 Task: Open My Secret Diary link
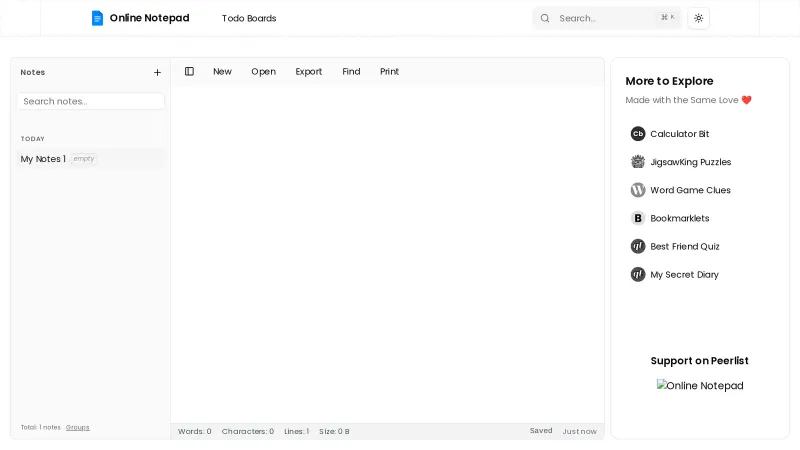pos(684,274)
